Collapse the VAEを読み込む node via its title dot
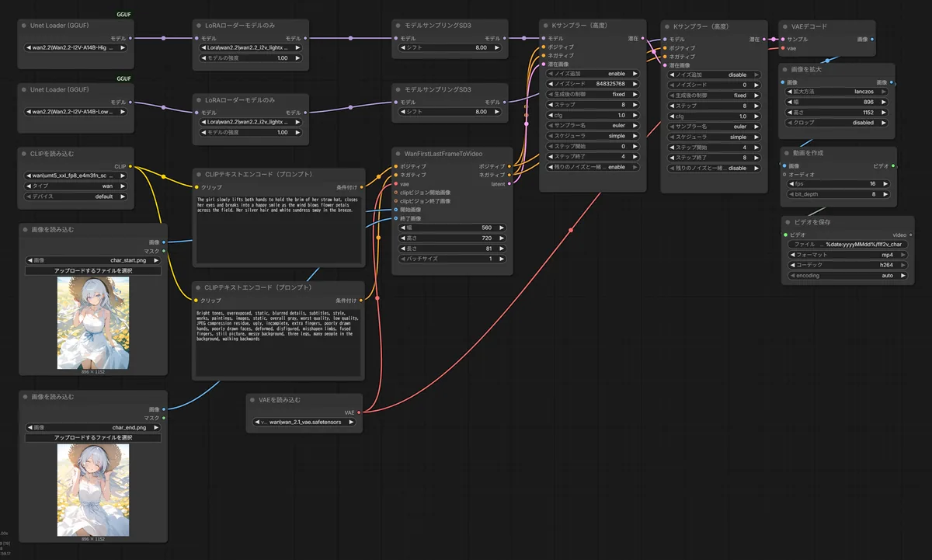The height and width of the screenshot is (560, 932). click(254, 400)
